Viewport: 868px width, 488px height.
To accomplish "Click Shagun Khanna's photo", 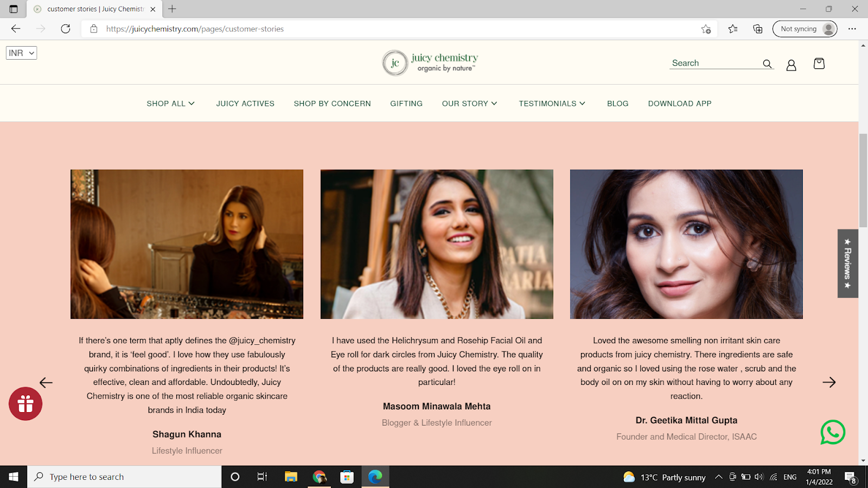I will 187,244.
